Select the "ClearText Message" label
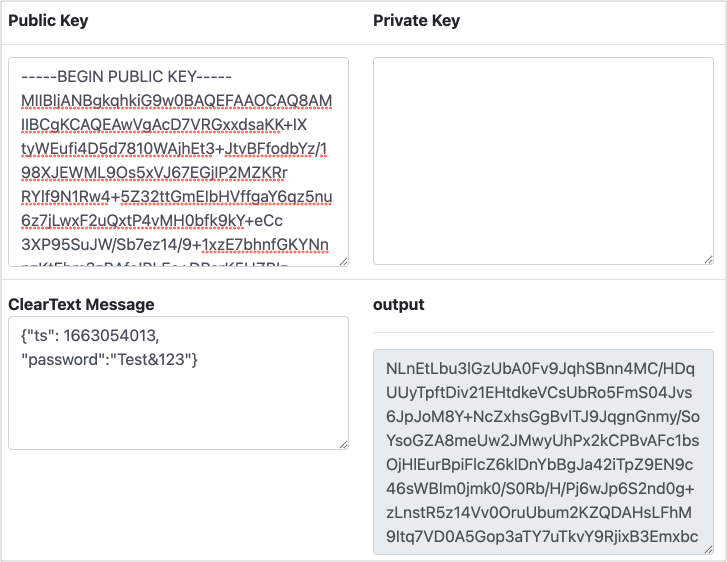Image resolution: width=727 pixels, height=562 pixels. point(81,304)
